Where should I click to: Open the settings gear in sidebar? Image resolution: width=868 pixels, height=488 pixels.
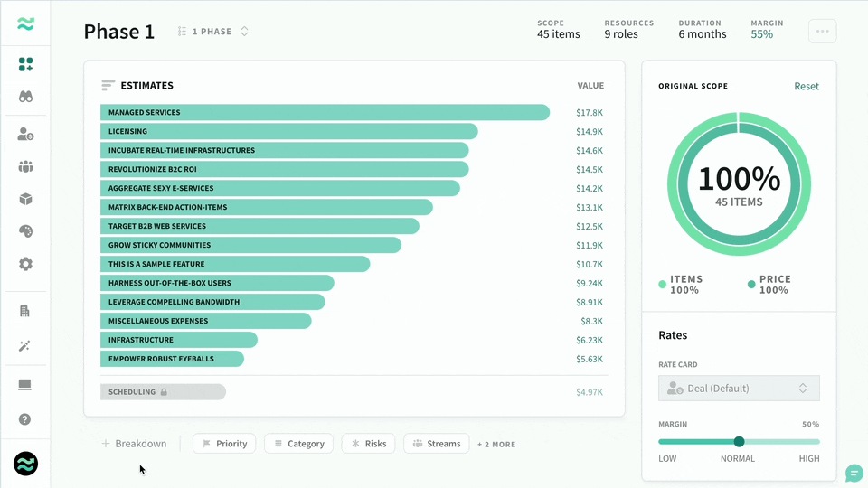coord(25,264)
